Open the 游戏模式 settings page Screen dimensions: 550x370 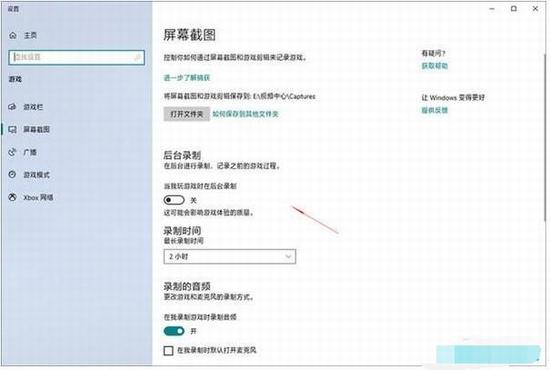36,175
